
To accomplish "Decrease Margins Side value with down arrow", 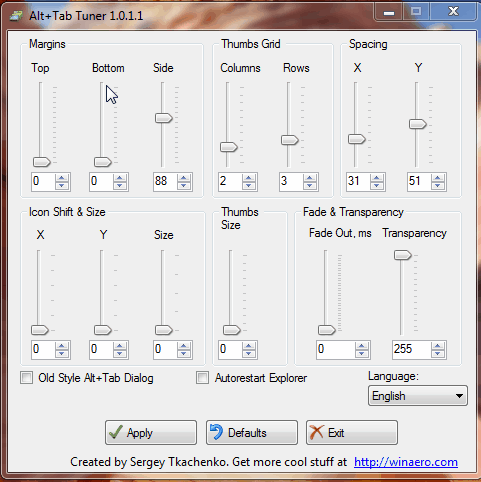I will [x=184, y=186].
